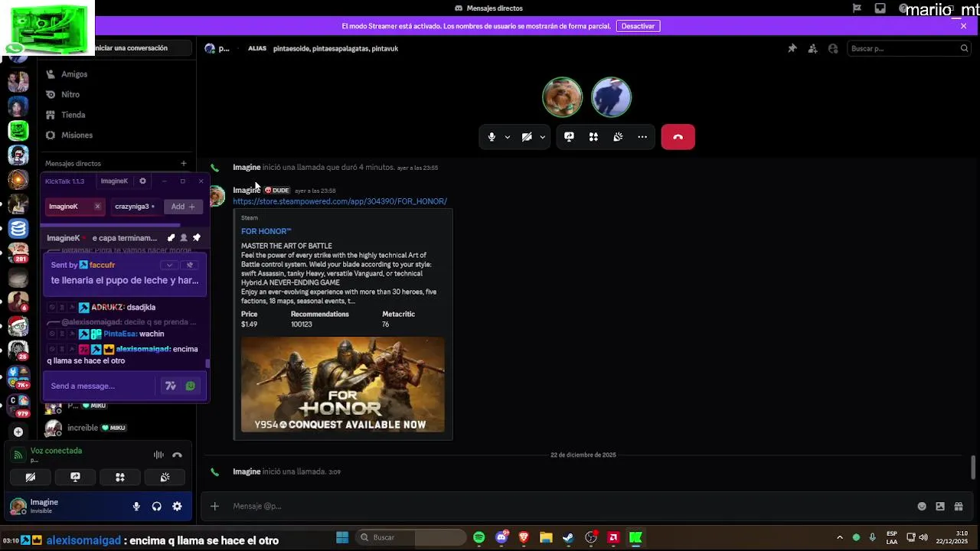
Task: Share your screen from call controls
Action: tap(569, 137)
